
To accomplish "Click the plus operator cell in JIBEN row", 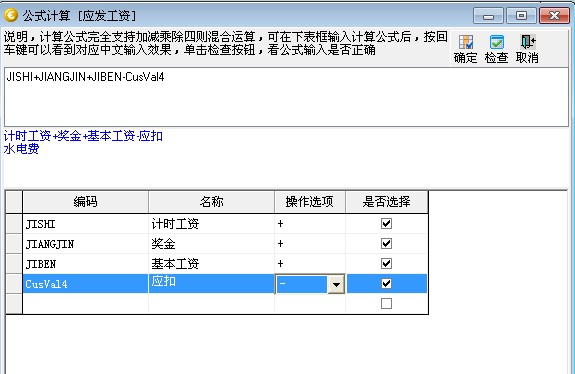I will [310, 264].
